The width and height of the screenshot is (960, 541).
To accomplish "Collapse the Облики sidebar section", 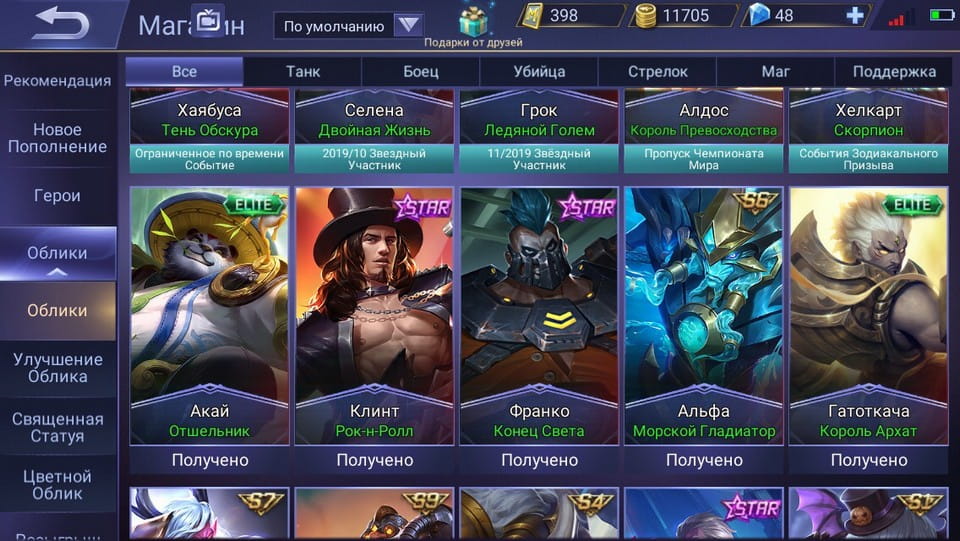I will 58,254.
